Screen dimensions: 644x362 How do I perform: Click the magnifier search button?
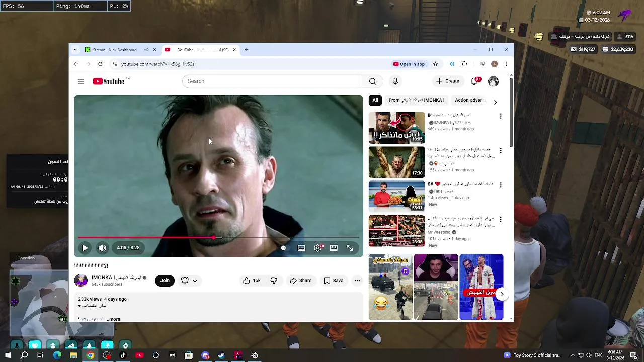pos(372,81)
